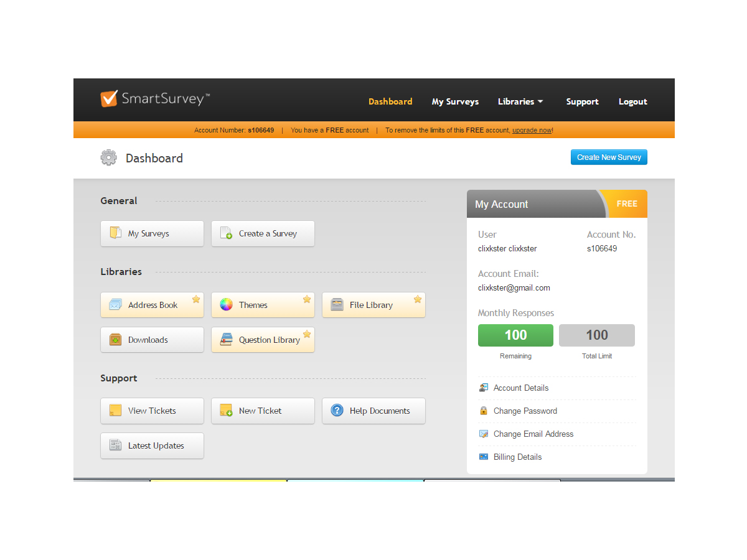Go to Support in the navigation bar
747x560 pixels.
582,101
